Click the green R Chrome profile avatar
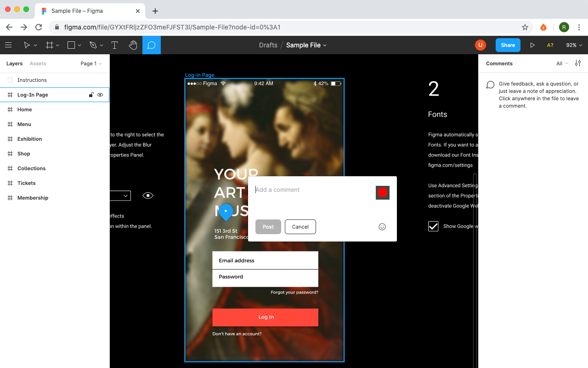 coord(564,27)
